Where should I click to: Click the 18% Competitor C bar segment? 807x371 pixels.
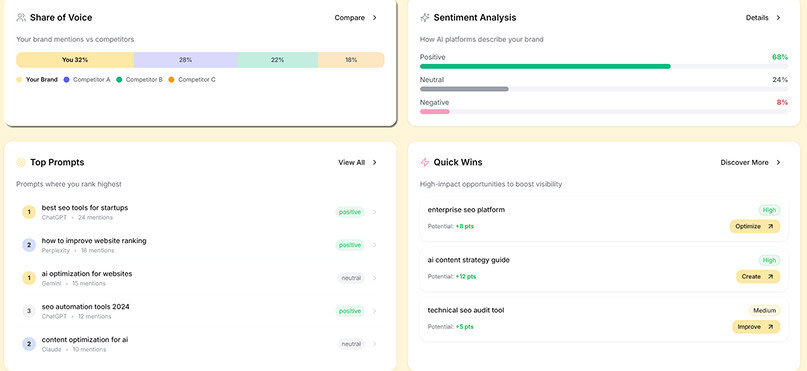coord(351,60)
